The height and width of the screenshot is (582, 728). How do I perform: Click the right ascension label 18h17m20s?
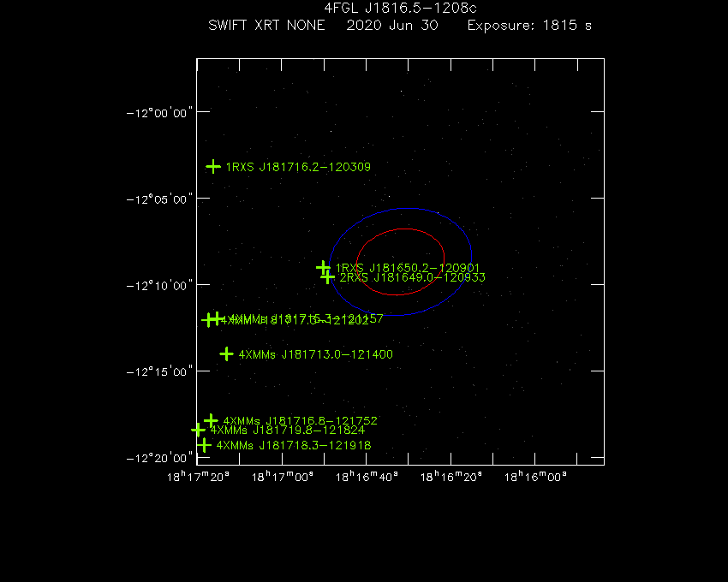(198, 477)
